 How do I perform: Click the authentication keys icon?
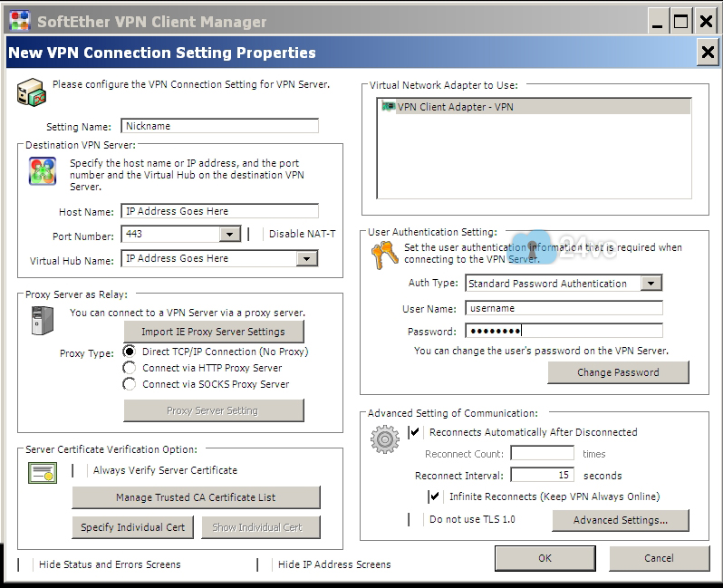tap(384, 255)
